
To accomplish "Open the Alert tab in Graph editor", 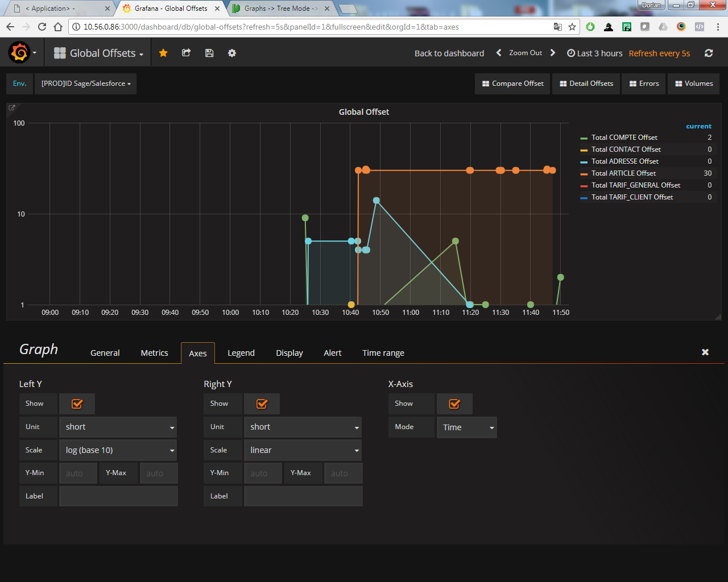I will tap(332, 352).
